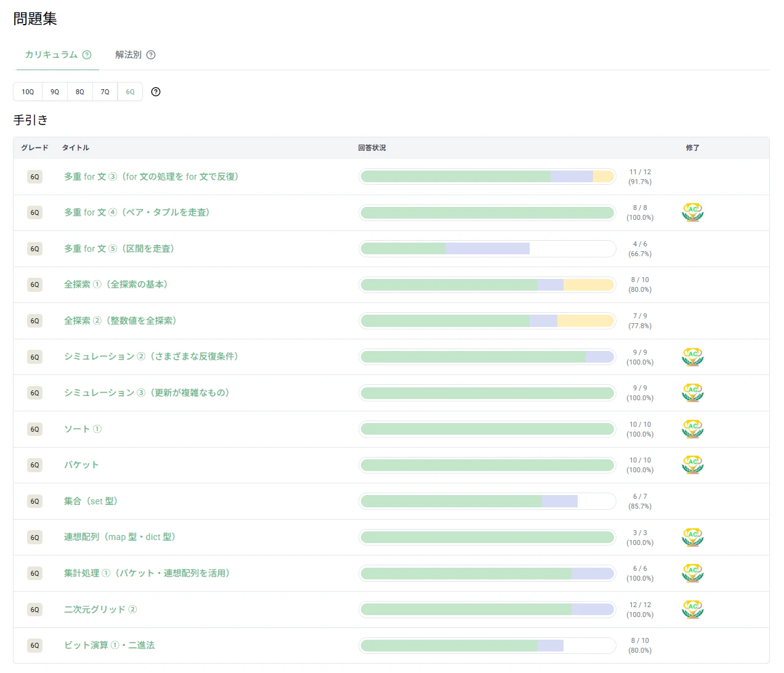Click AC badge for シミュレーション ② row
Screen dimensions: 784x673
(x=693, y=357)
